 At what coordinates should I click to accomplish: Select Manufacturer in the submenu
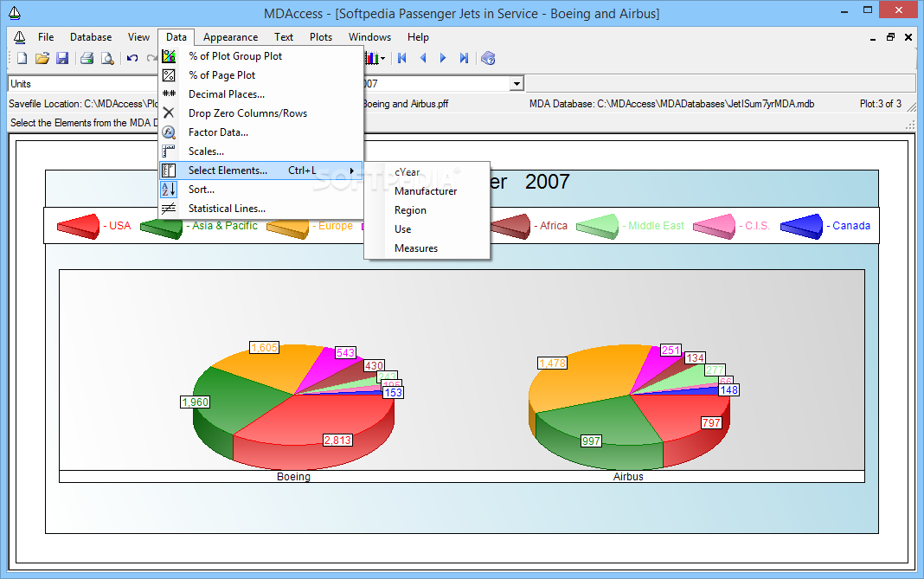pyautogui.click(x=427, y=191)
